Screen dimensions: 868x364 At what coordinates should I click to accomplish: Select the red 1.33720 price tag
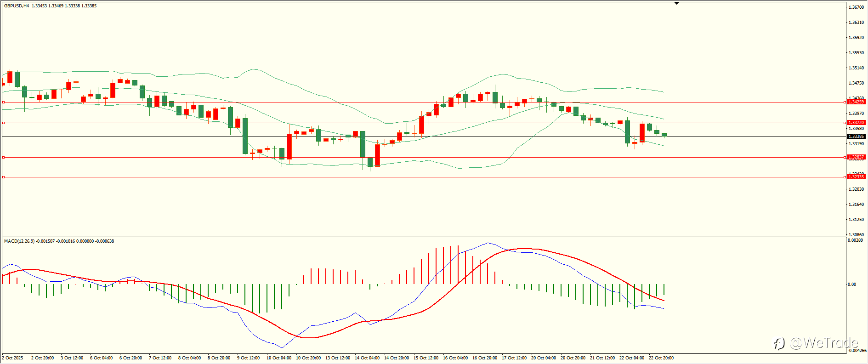click(x=856, y=123)
